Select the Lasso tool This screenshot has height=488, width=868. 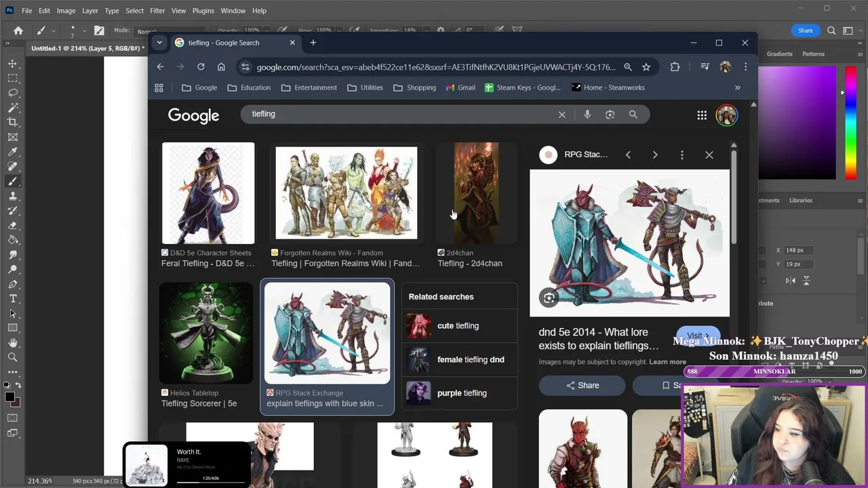point(13,93)
